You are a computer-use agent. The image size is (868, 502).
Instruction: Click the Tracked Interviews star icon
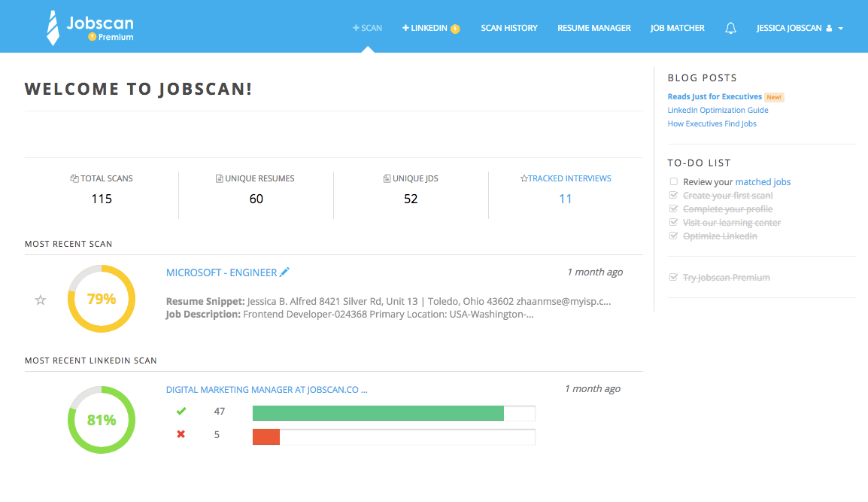tap(524, 178)
